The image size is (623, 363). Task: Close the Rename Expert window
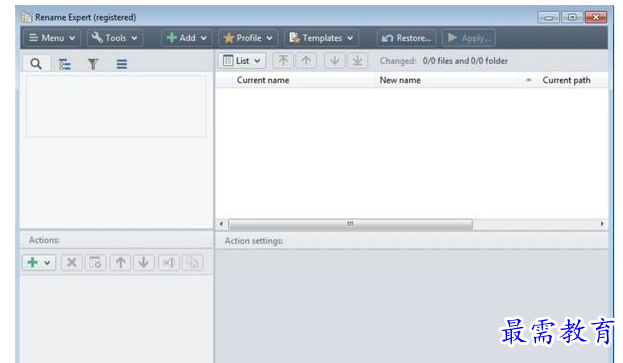coord(596,17)
